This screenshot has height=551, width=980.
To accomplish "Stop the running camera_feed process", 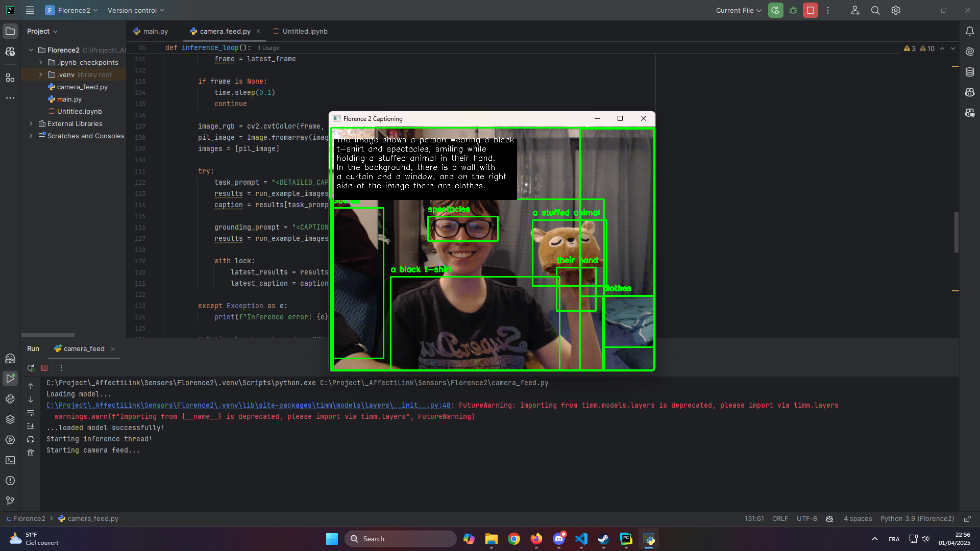I will (44, 368).
